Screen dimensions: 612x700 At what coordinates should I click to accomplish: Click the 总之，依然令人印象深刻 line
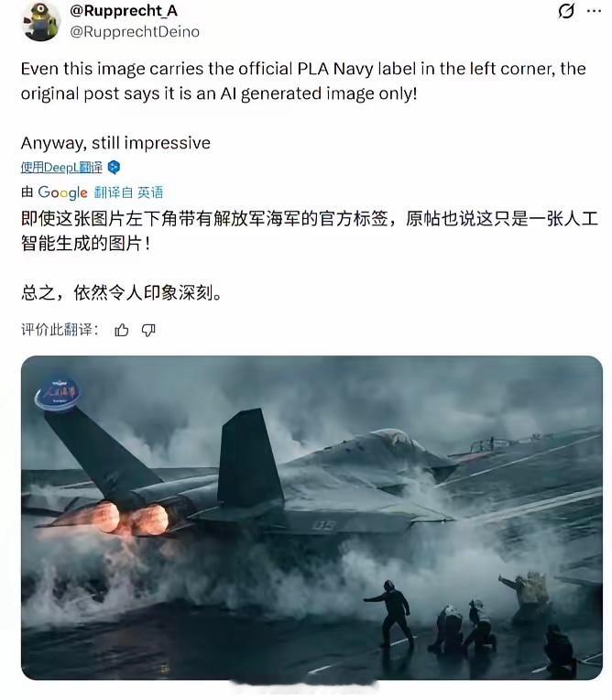(122, 293)
